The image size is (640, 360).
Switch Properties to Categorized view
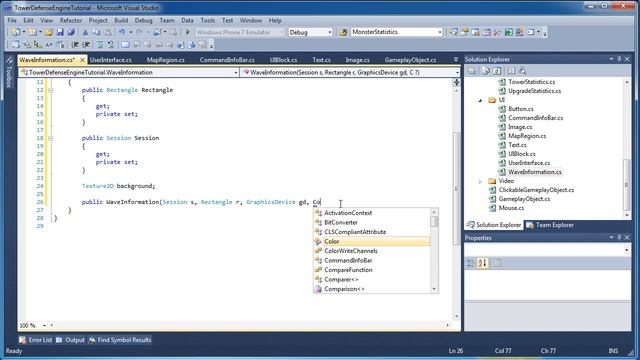click(470, 263)
